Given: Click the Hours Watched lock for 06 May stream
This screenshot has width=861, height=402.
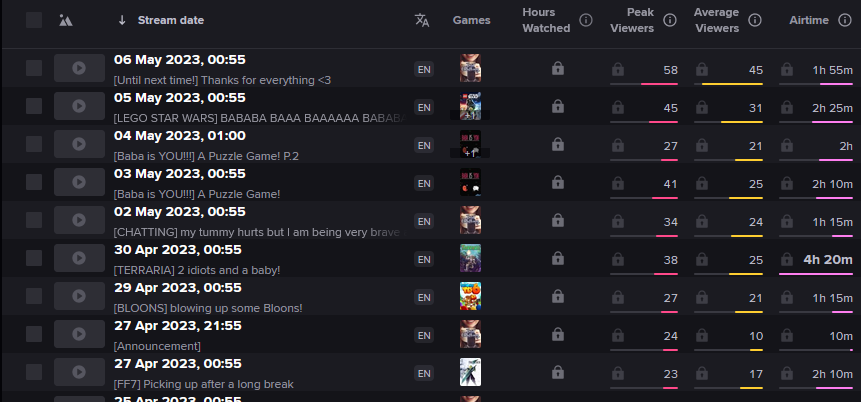Looking at the screenshot, I should point(558,69).
